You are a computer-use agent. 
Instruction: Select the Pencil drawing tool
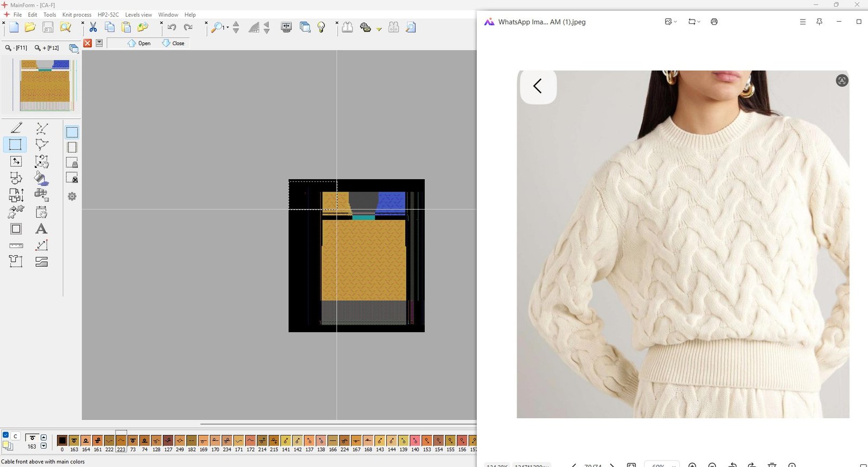[x=16, y=128]
